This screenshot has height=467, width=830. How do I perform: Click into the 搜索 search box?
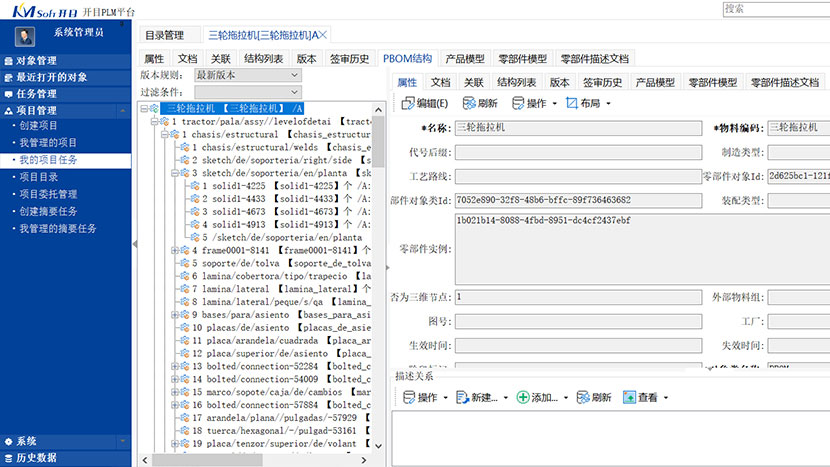pyautogui.click(x=775, y=8)
